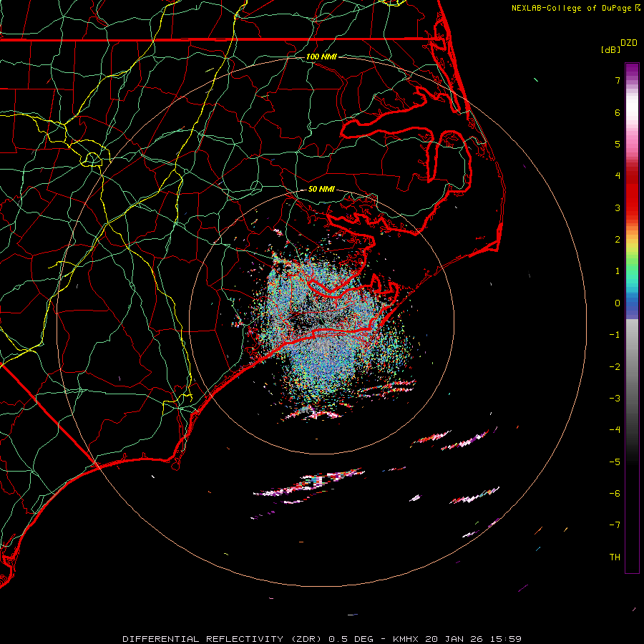Select the 5 label on the scale
644x644 pixels.
click(x=618, y=144)
